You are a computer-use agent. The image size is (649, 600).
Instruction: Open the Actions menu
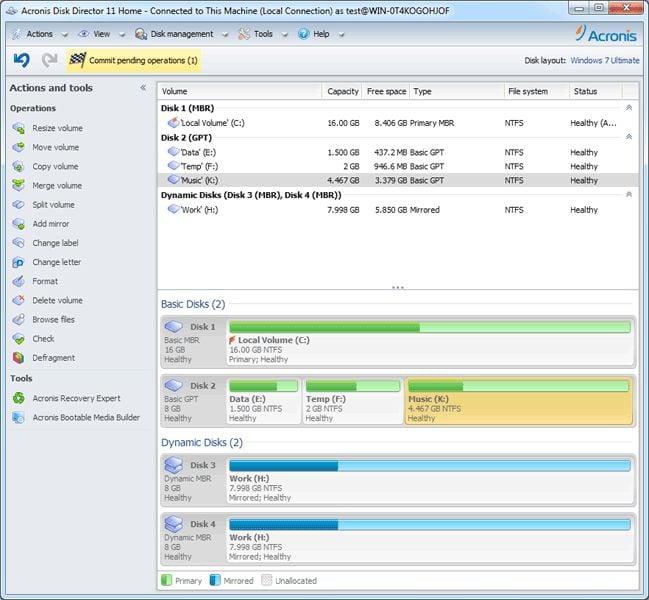click(39, 34)
